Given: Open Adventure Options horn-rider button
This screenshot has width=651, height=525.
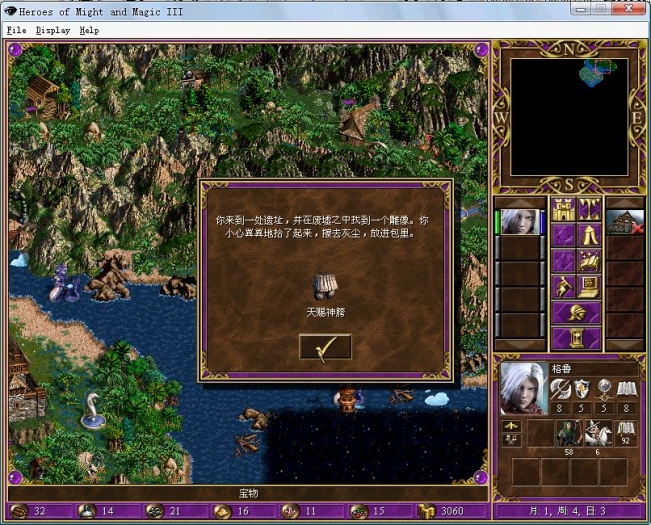Looking at the screenshot, I should tap(563, 287).
